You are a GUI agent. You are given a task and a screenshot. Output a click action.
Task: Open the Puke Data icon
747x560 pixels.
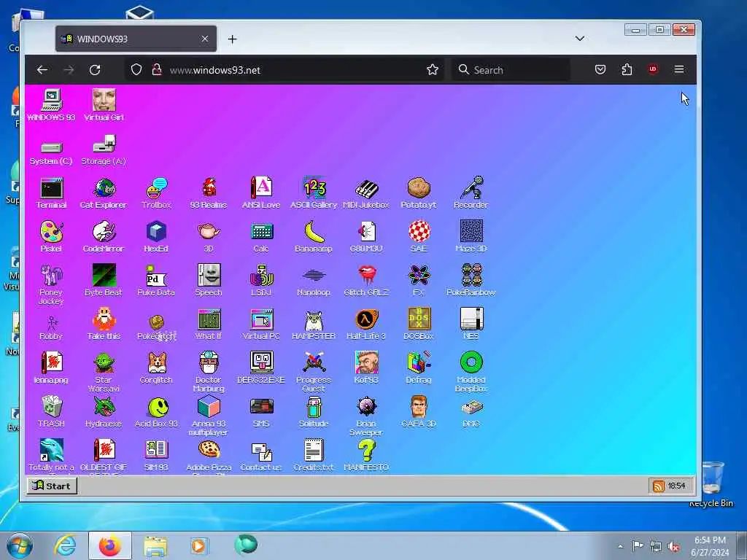pyautogui.click(x=156, y=281)
